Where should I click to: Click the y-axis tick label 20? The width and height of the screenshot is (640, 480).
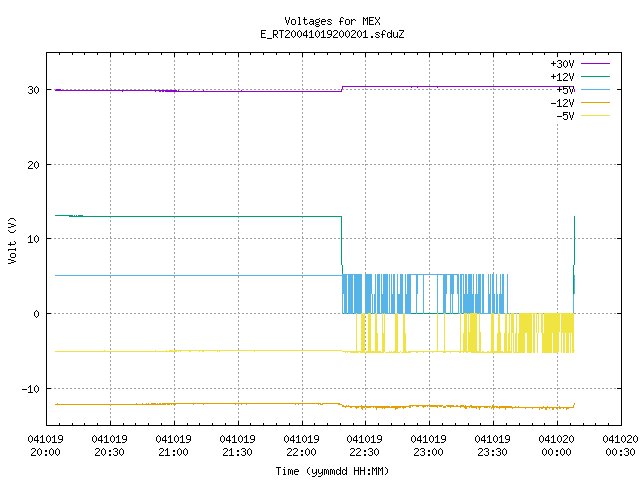pyautogui.click(x=33, y=165)
